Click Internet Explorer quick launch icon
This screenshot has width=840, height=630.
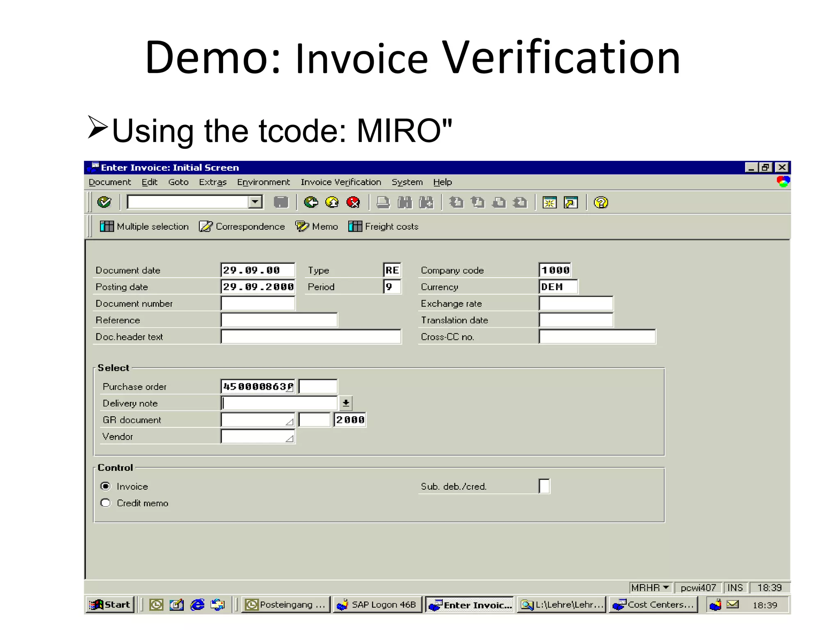(197, 605)
